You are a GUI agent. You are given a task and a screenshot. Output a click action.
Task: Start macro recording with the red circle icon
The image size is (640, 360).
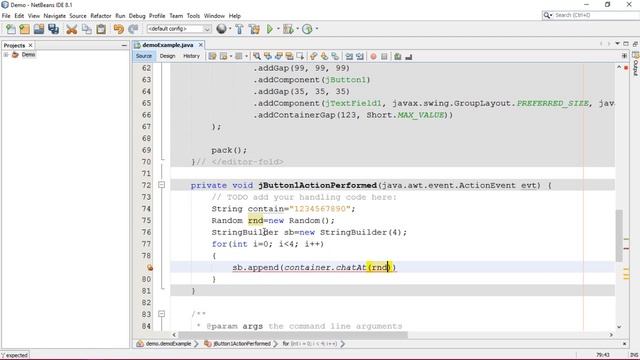click(373, 56)
